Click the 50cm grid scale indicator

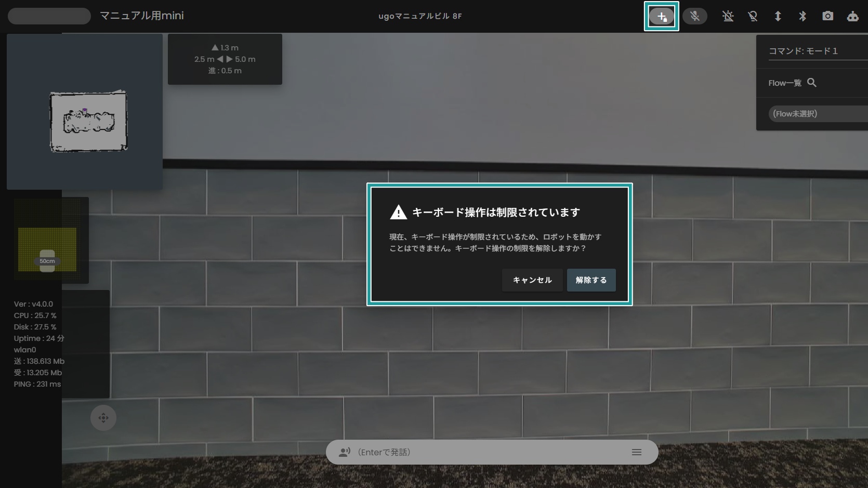[x=47, y=261]
